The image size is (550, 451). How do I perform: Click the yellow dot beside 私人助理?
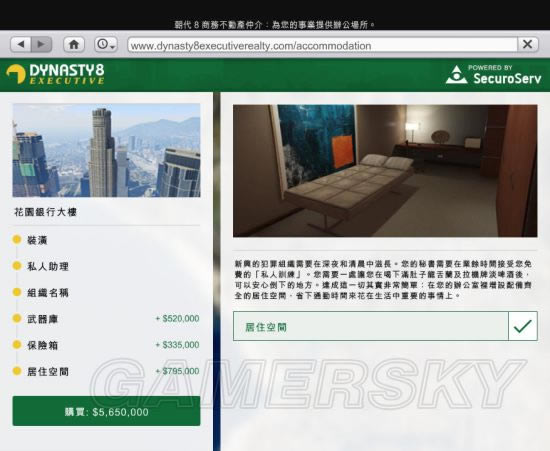point(16,266)
